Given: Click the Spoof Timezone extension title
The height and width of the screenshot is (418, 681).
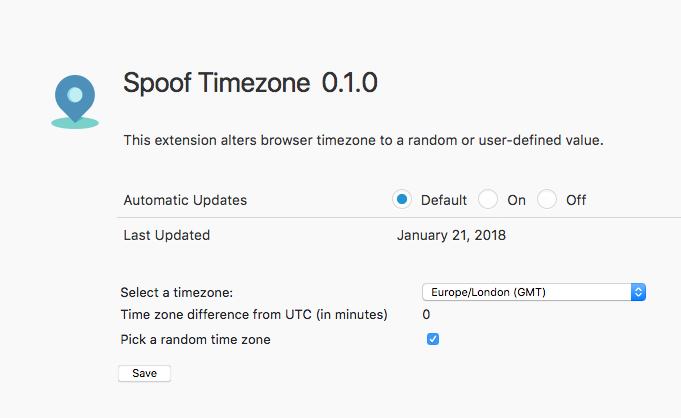Looking at the screenshot, I should pyautogui.click(x=217, y=83).
